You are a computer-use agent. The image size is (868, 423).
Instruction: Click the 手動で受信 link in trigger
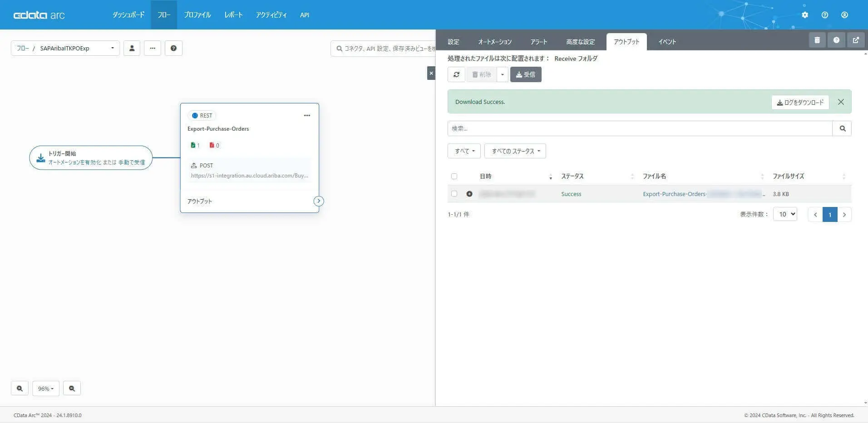pos(132,162)
